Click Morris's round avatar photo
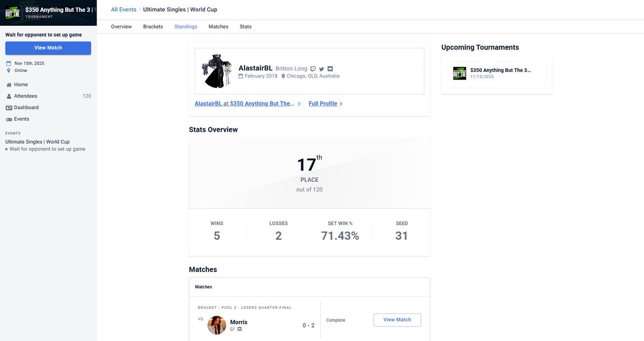Screen dimensions: 644x341 point(217,325)
